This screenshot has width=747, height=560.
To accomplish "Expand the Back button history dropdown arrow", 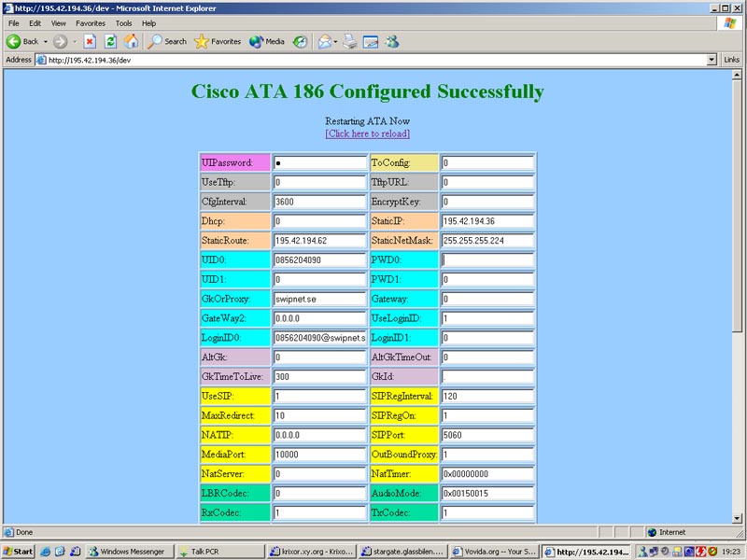I will (x=46, y=42).
